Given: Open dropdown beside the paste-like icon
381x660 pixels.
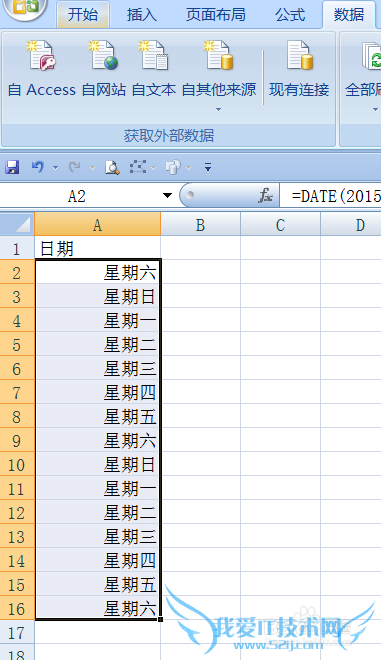Looking at the screenshot, I should 188,168.
